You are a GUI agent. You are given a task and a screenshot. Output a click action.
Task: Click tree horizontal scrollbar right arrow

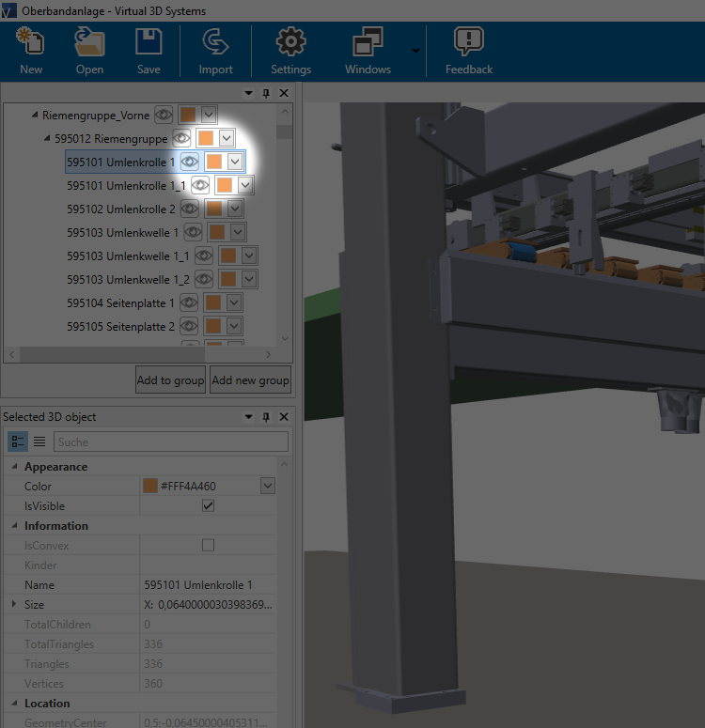pyautogui.click(x=268, y=354)
